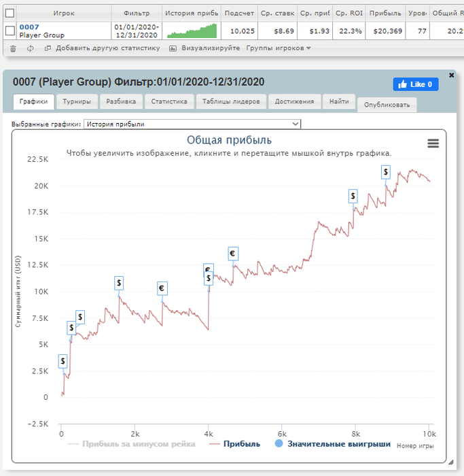The height and width of the screenshot is (476, 464).
Task: Click the Визуализируйте button
Action: coord(204,48)
